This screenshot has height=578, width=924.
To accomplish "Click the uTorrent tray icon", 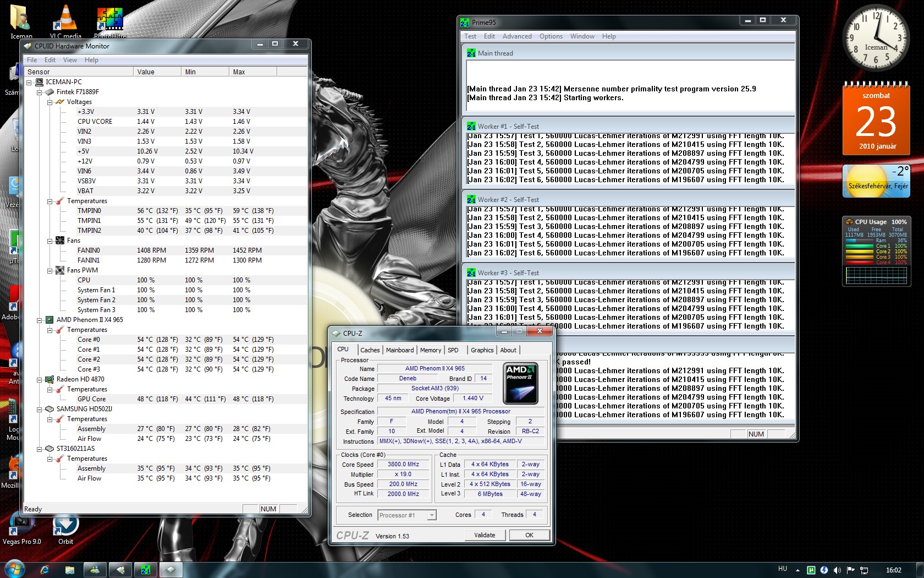I will tap(811, 570).
